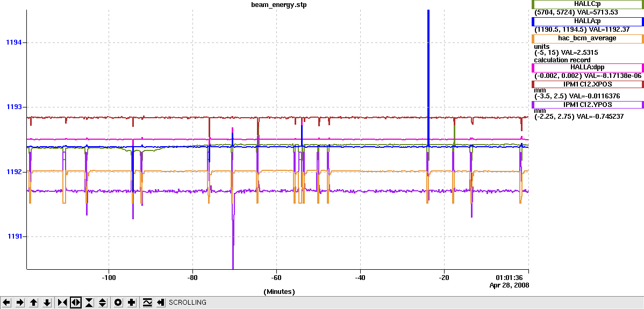The image size is (644, 309).
Task: Click the blue color bar of HALLA:p
Action: (533, 21)
